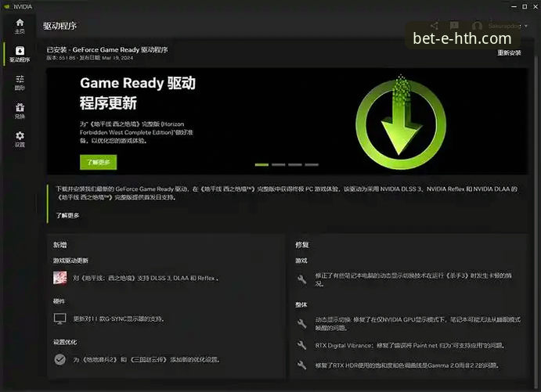Image resolution: width=541 pixels, height=392 pixels.
Task: Open the Redeem gift sidebar icon
Action: (20, 110)
